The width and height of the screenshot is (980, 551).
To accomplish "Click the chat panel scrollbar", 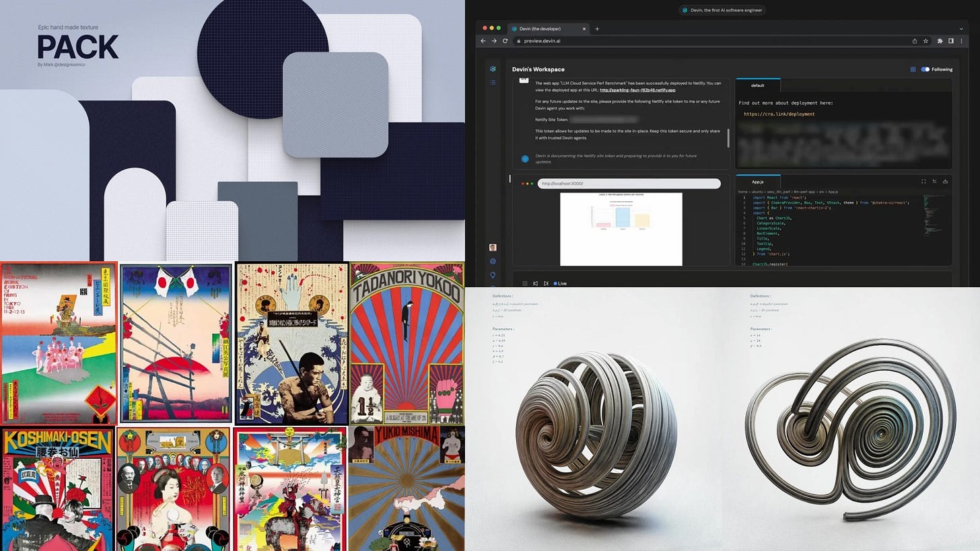I will click(727, 138).
